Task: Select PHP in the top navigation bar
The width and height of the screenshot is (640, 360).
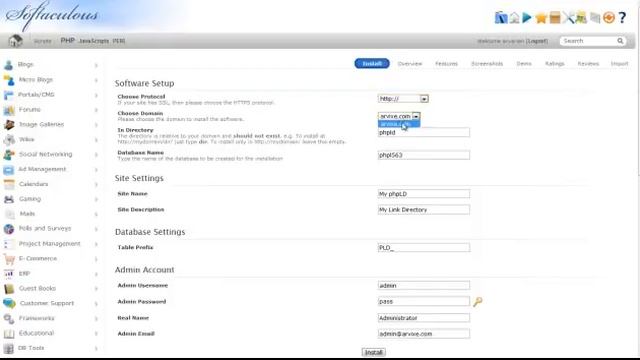Action: pos(67,40)
